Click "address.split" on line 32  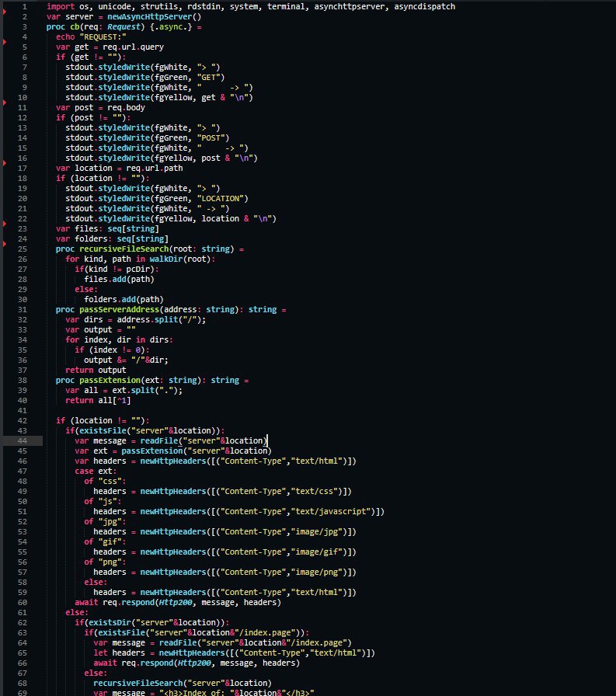[148, 320]
